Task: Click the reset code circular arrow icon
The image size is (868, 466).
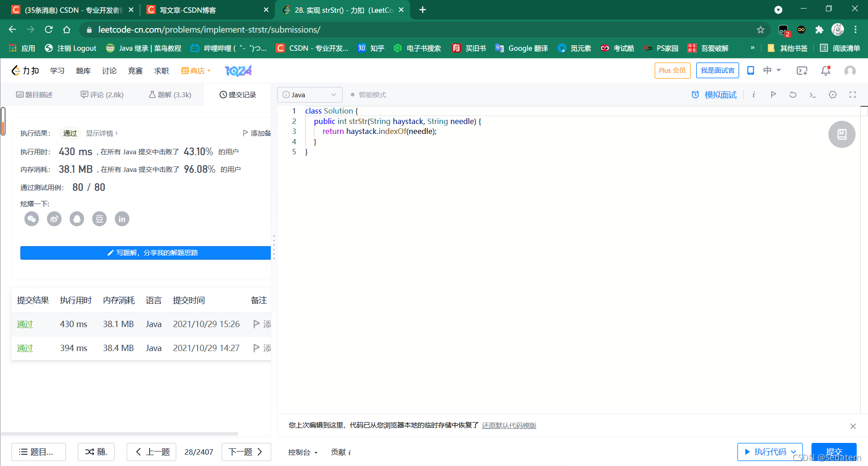Action: tap(793, 95)
